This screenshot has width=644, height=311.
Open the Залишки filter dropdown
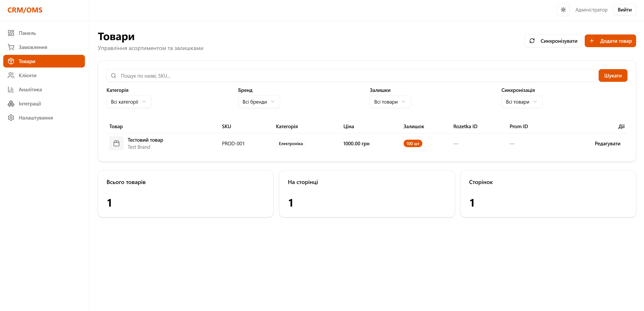[390, 102]
